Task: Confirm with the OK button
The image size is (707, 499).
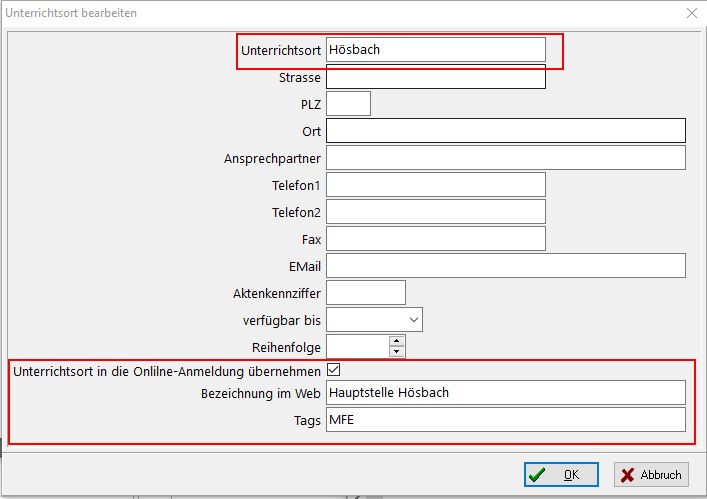Action: coord(561,474)
